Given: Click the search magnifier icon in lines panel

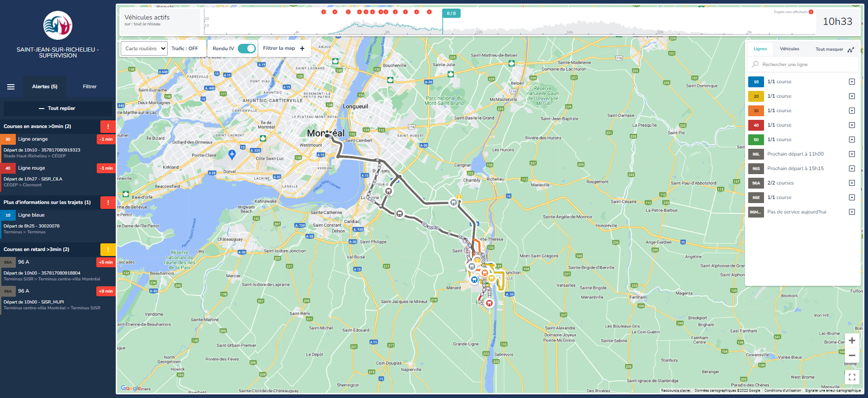Looking at the screenshot, I should 755,64.
